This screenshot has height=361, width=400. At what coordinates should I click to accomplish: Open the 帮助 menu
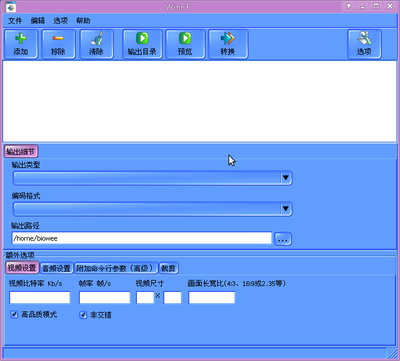pos(83,21)
